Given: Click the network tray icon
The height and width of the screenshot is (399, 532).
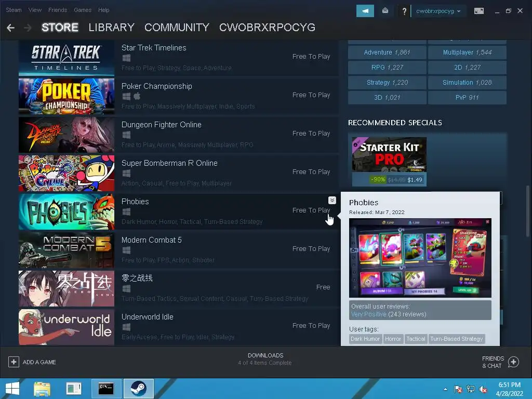Looking at the screenshot, I should pos(471,389).
